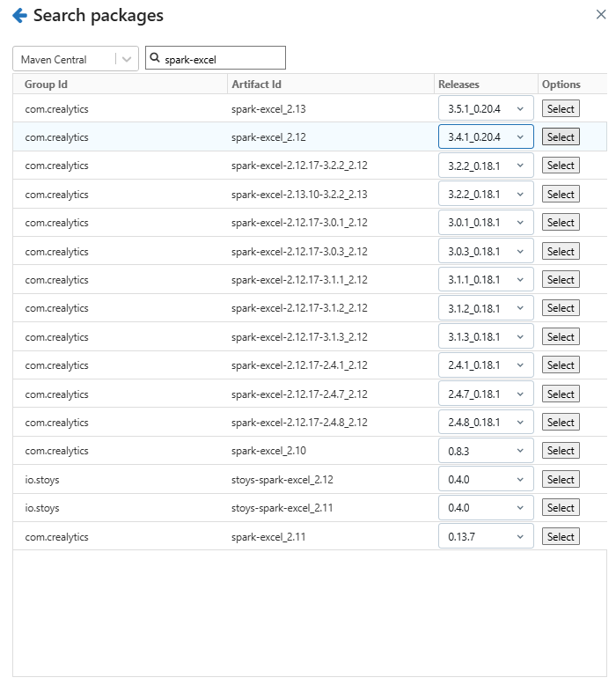Open releases dropdown for stoys-spark-excel_2.12
Screen dimensions: 616x685
click(x=486, y=479)
